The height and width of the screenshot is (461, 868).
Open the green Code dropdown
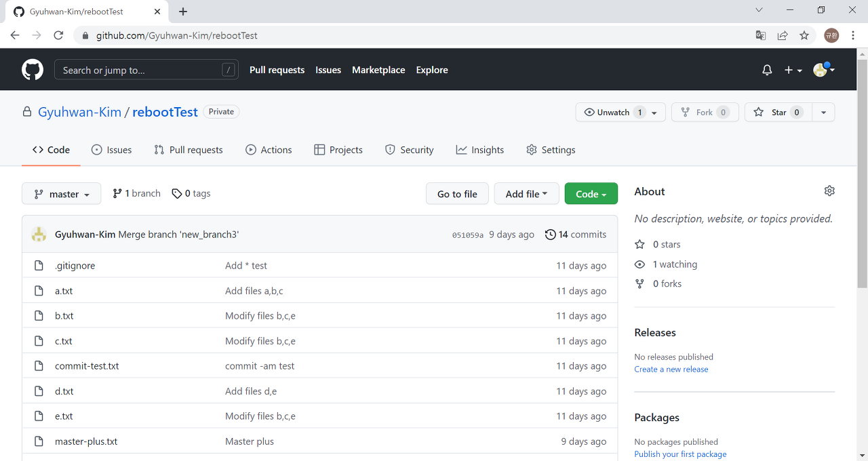click(591, 194)
